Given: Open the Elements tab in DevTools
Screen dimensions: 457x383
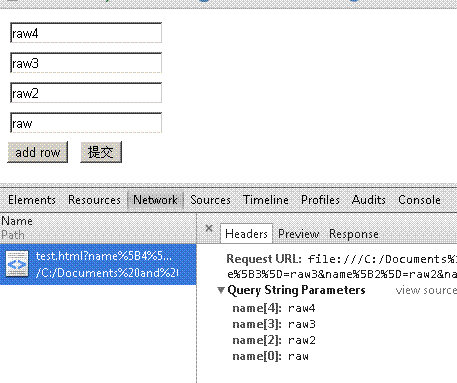Looking at the screenshot, I should (32, 200).
